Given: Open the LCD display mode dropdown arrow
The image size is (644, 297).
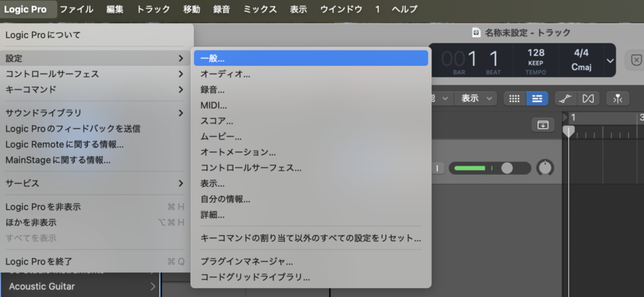Looking at the screenshot, I should [610, 61].
